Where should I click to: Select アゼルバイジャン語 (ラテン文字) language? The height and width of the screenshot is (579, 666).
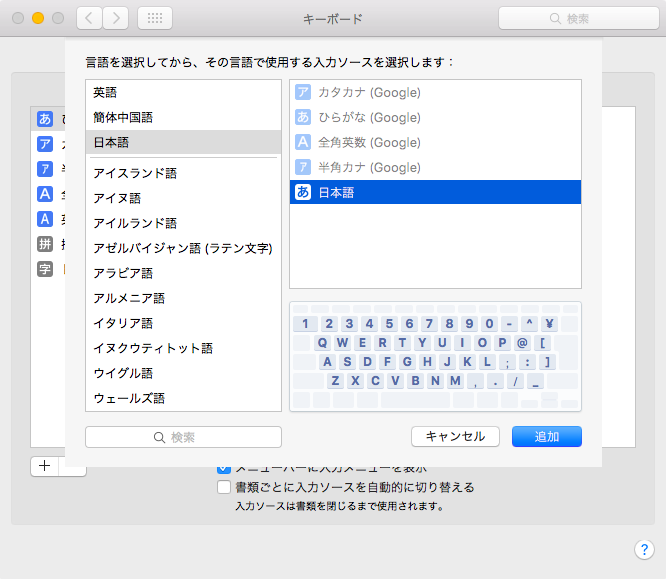coord(183,249)
